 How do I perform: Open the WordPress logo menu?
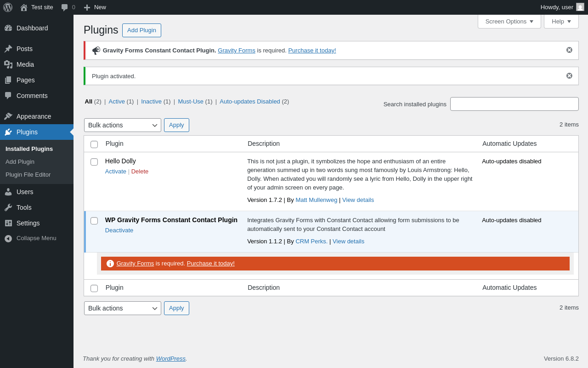tap(8, 7)
